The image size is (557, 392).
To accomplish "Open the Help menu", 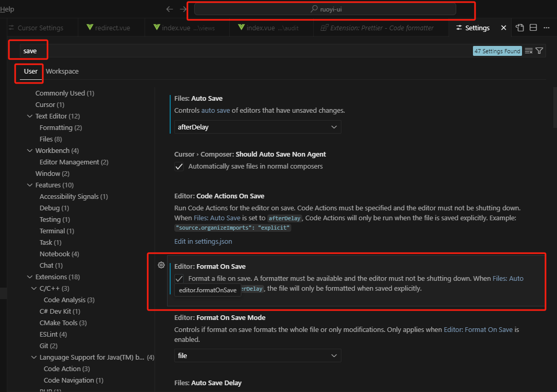I will (7, 9).
